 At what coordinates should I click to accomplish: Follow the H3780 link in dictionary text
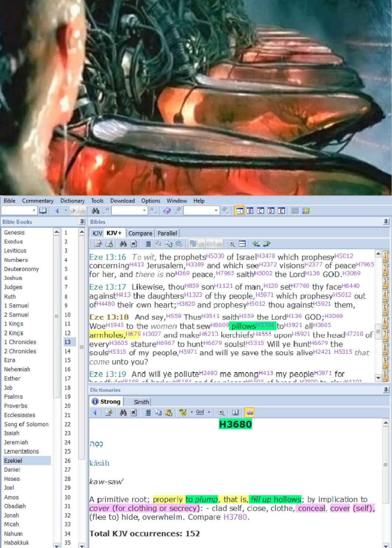coord(236,517)
